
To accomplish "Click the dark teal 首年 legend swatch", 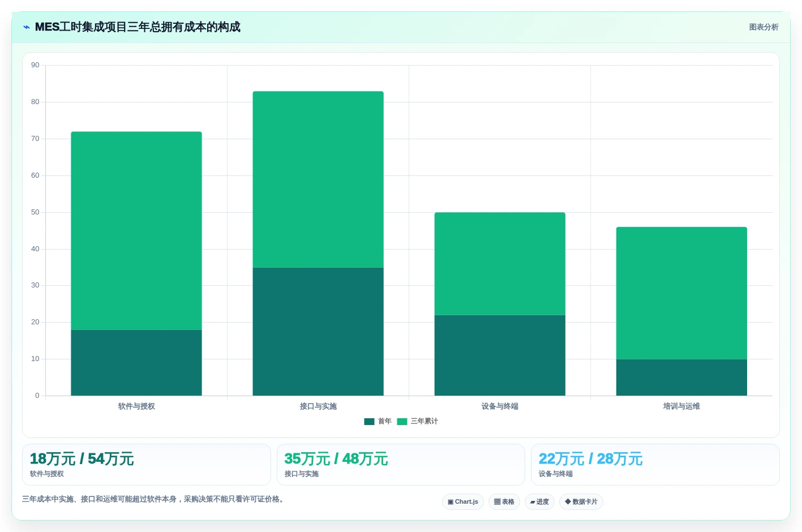I will pos(369,421).
